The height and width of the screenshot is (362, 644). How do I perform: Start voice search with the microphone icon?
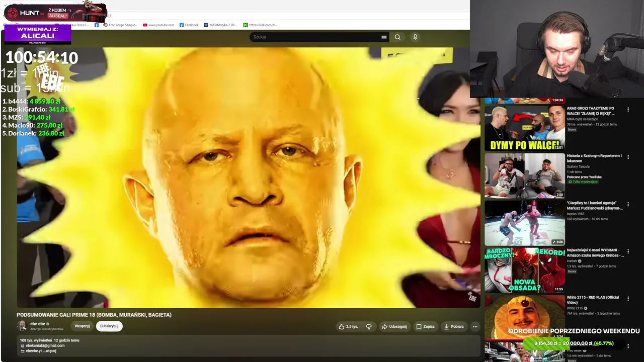pos(415,37)
